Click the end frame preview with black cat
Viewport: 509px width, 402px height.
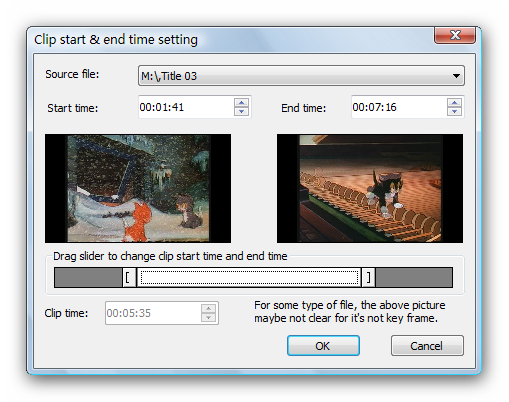pos(370,188)
